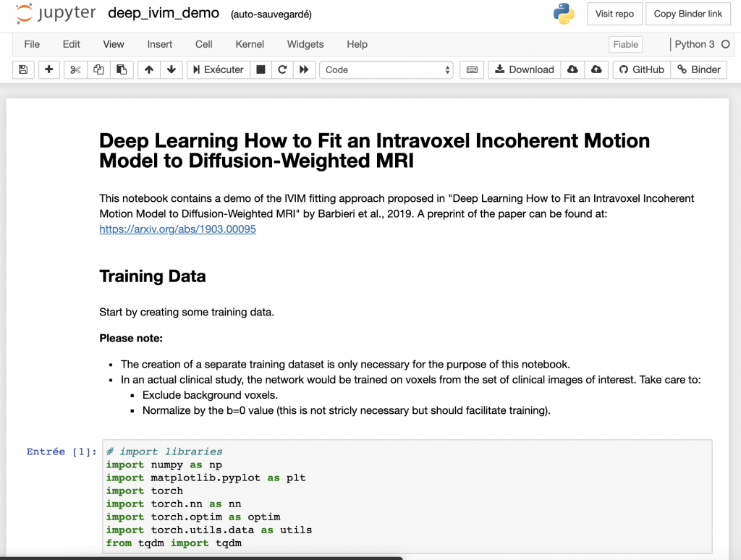
Task: Click the save notebook floppy disk icon
Action: point(23,69)
